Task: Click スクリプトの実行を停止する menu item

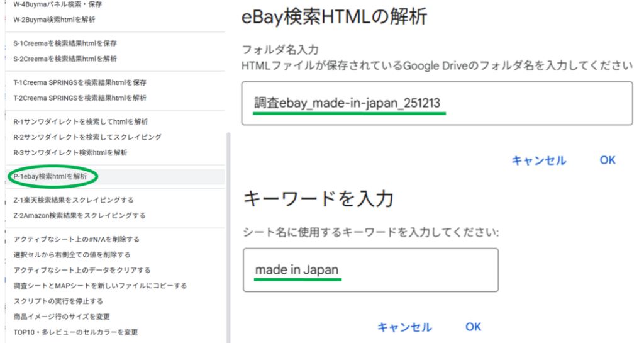Action: click(58, 301)
